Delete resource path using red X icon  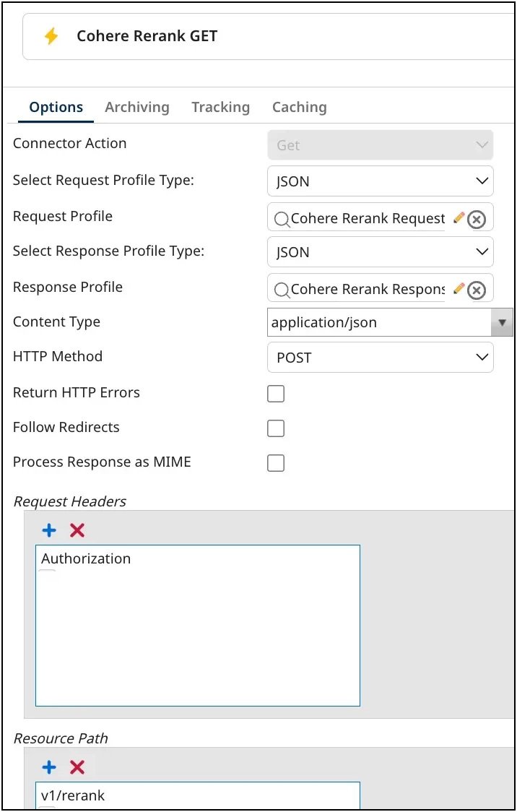pyautogui.click(x=77, y=767)
